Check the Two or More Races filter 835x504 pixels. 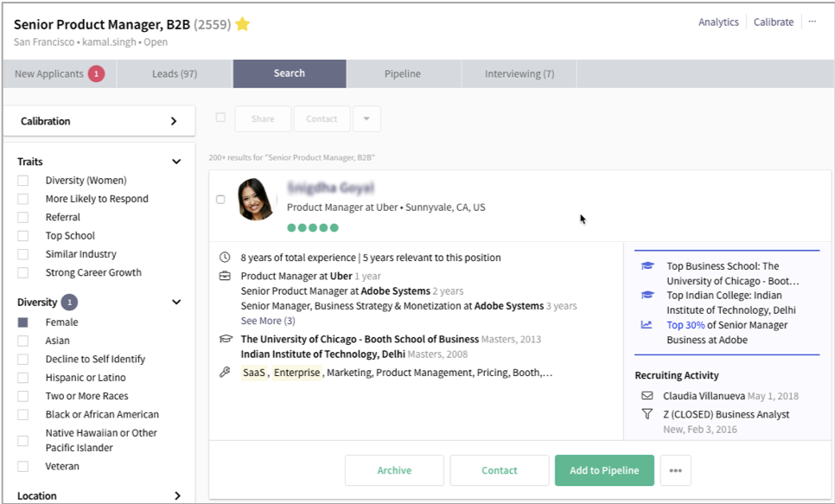(x=22, y=397)
